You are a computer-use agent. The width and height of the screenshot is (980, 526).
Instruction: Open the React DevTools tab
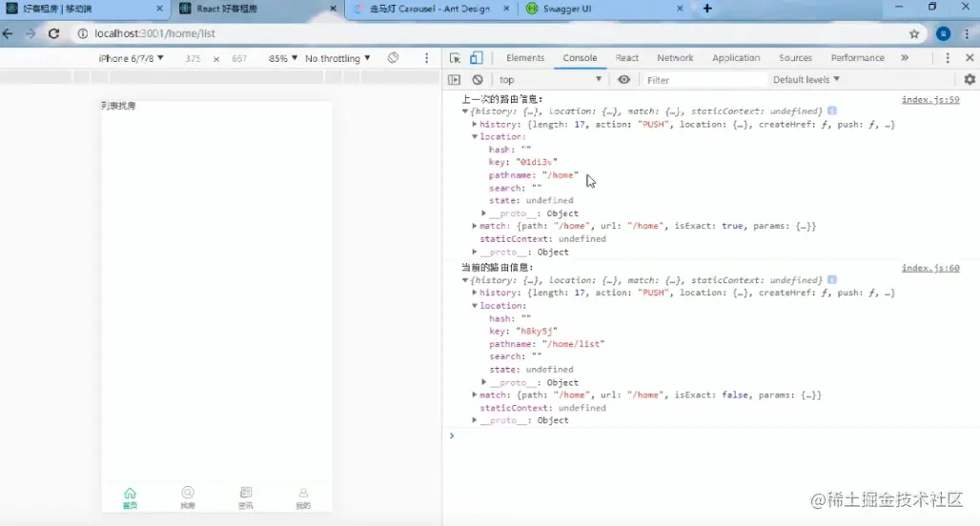(x=627, y=58)
